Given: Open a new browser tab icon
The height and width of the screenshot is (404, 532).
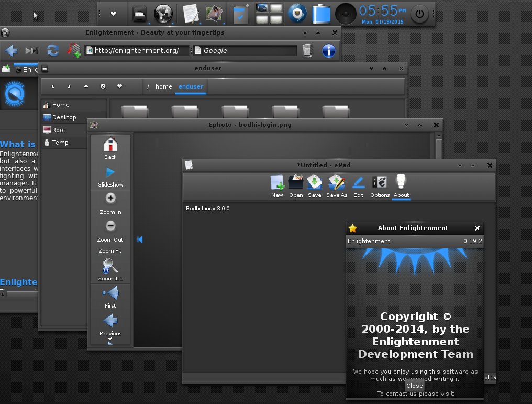Looking at the screenshot, I should tap(6, 69).
